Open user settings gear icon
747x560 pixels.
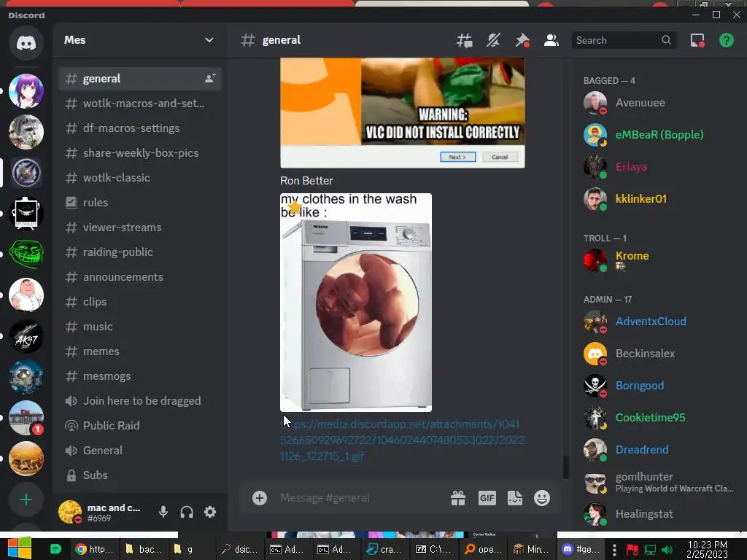pyautogui.click(x=210, y=512)
